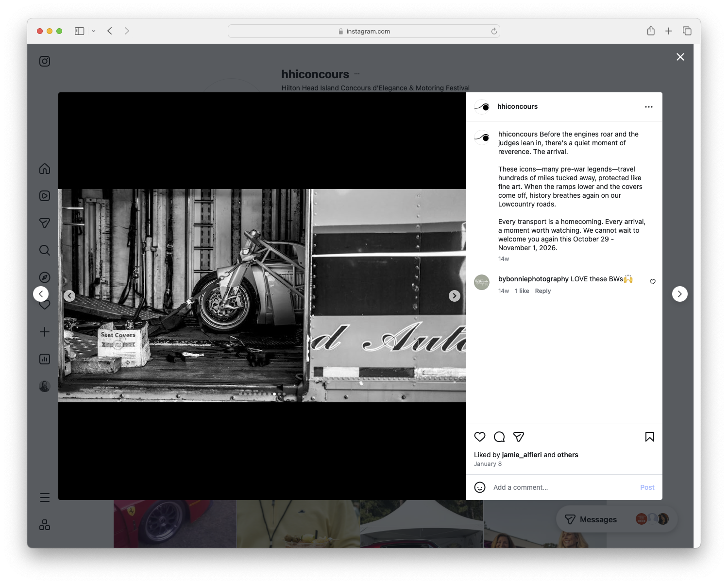This screenshot has width=728, height=584.
Task: Like bybonniephotography's comment
Action: (652, 281)
